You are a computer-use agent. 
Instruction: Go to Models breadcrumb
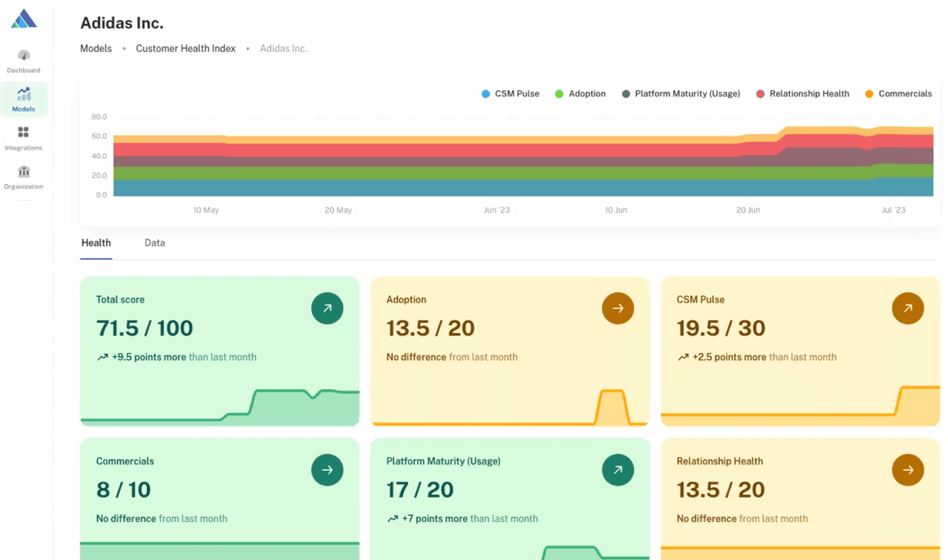96,48
